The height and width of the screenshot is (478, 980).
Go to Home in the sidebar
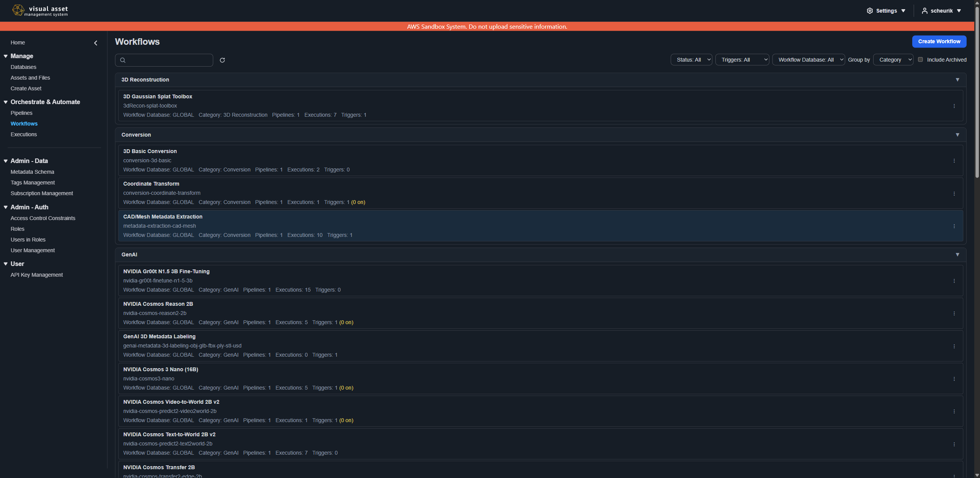[x=18, y=42]
